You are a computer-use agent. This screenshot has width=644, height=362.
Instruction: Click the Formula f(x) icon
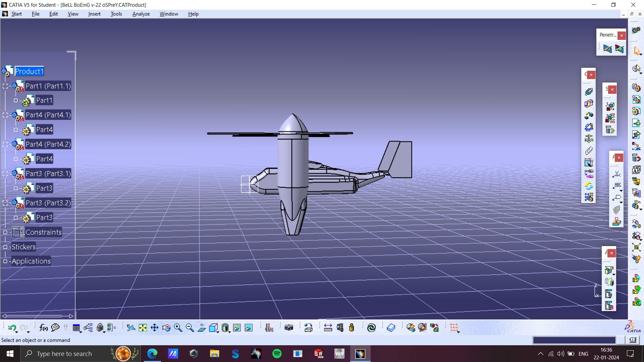(x=43, y=327)
